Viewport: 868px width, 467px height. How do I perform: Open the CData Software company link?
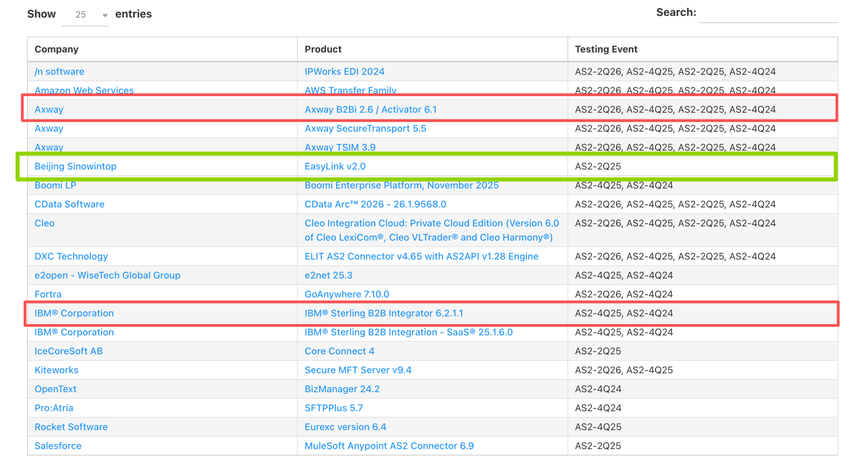[70, 204]
